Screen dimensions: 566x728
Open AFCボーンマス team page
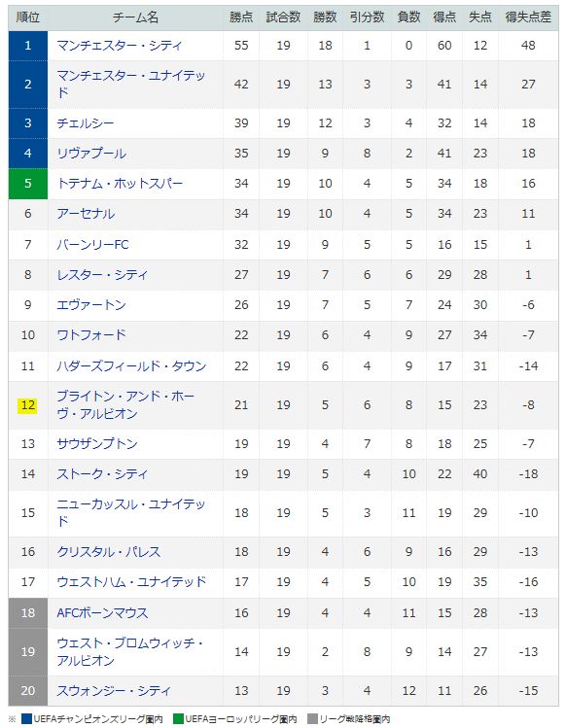[102, 613]
